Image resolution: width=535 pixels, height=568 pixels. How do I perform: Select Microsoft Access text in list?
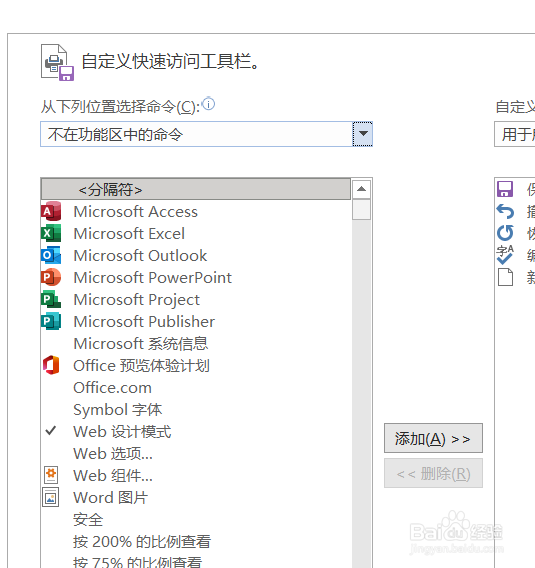point(135,212)
